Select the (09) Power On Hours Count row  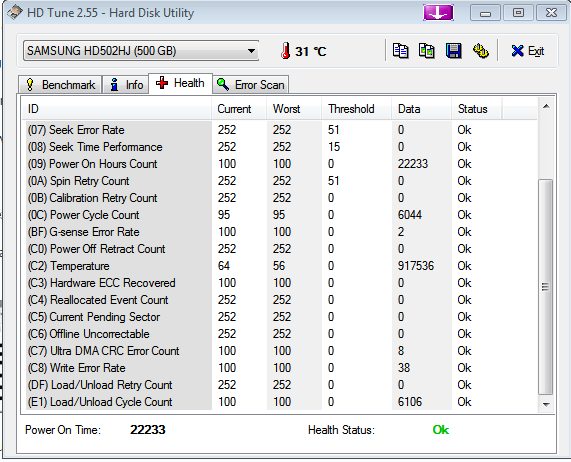pos(279,164)
